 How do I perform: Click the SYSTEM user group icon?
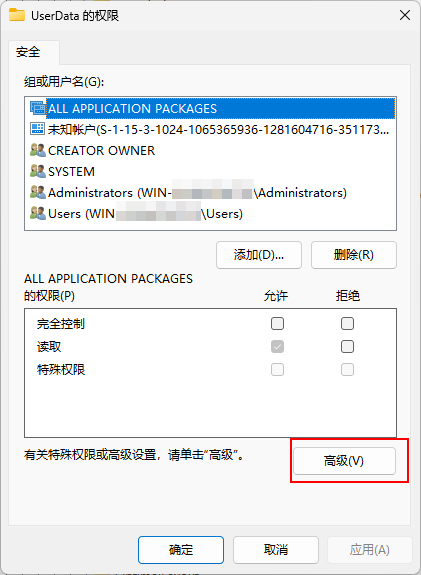click(x=38, y=171)
